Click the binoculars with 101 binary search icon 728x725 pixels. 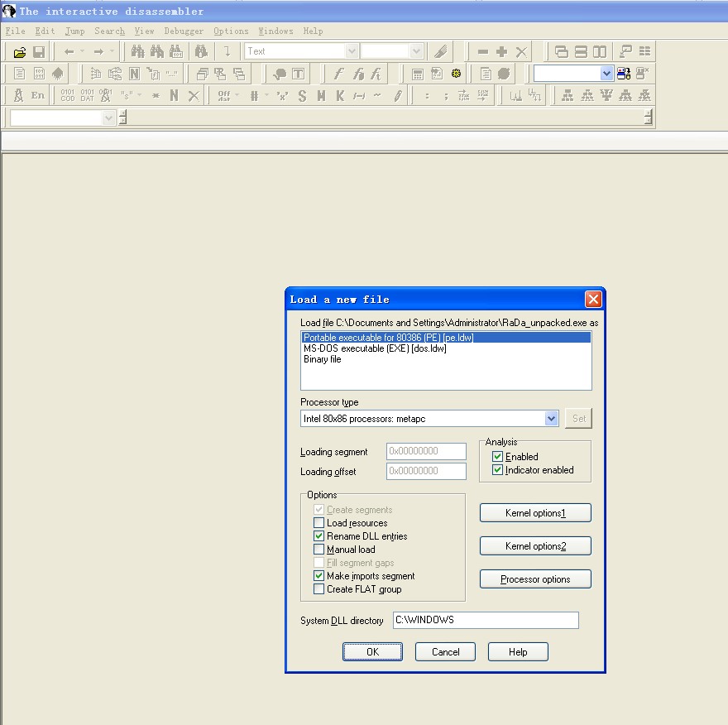pyautogui.click(x=176, y=51)
